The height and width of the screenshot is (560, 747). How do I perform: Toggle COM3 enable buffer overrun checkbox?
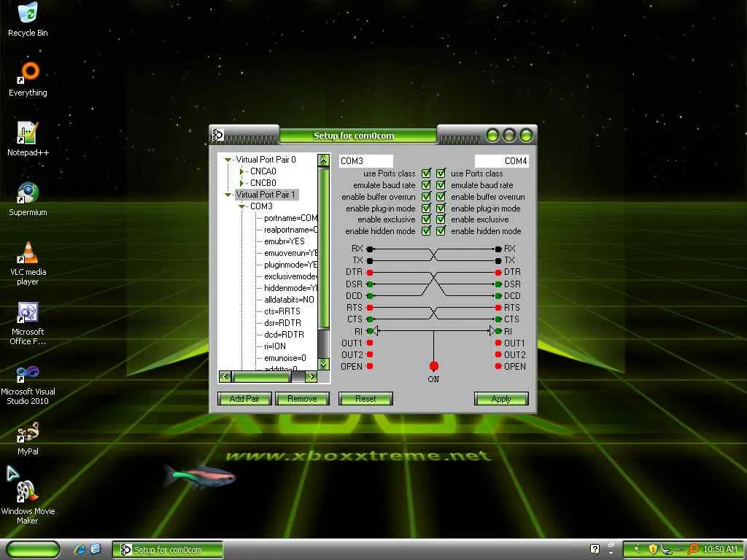point(426,197)
